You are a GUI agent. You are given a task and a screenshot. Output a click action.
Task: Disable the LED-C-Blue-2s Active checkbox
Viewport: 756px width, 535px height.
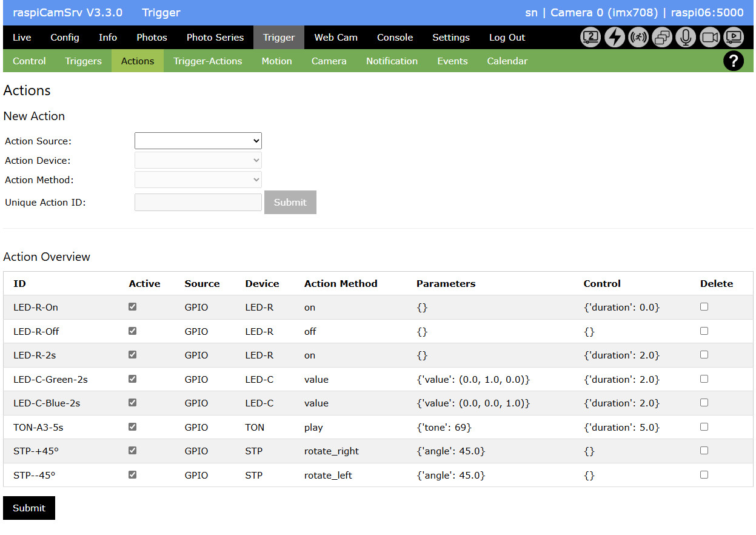click(x=133, y=403)
